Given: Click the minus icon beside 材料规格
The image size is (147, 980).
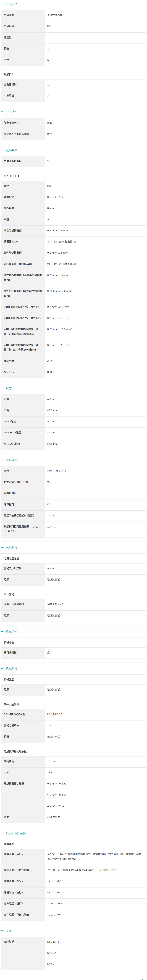Looking at the screenshot, I should (x=2, y=460).
